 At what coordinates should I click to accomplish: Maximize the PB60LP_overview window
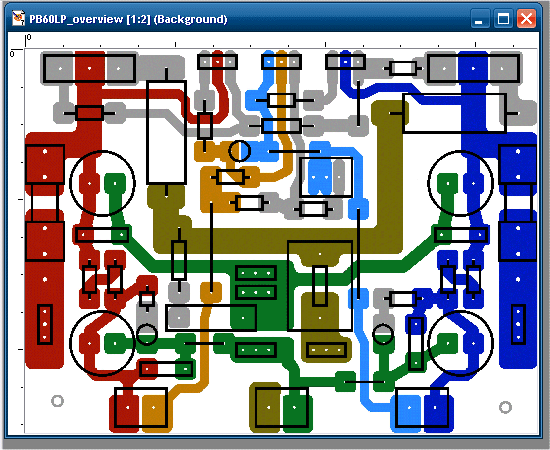point(503,18)
